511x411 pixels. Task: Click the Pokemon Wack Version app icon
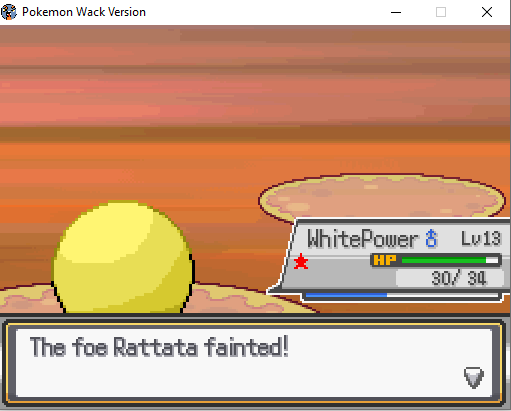tap(9, 12)
